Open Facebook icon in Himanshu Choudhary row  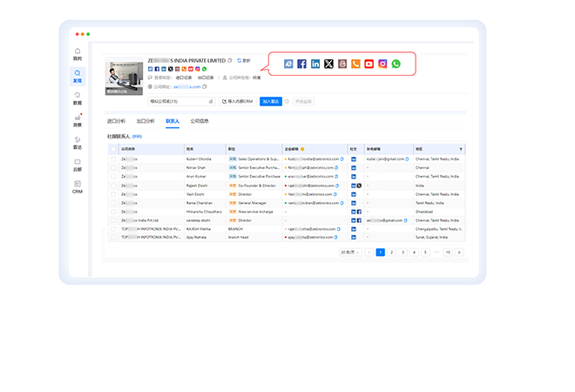pyautogui.click(x=359, y=212)
